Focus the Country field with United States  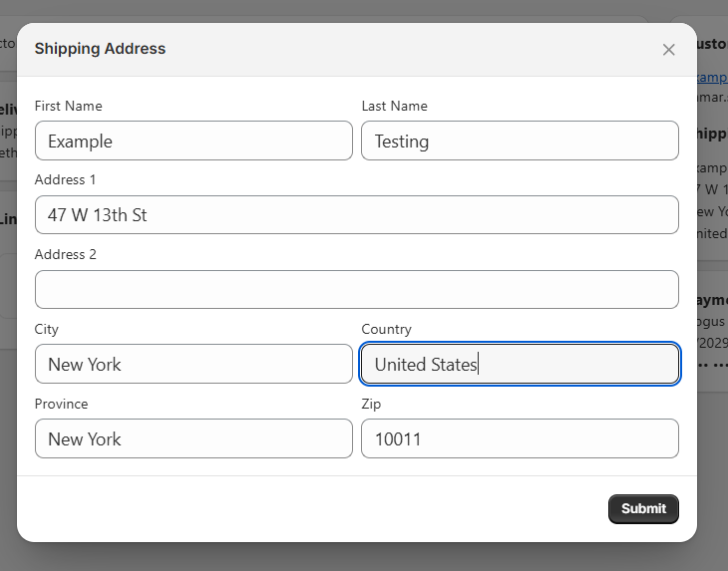click(x=520, y=364)
